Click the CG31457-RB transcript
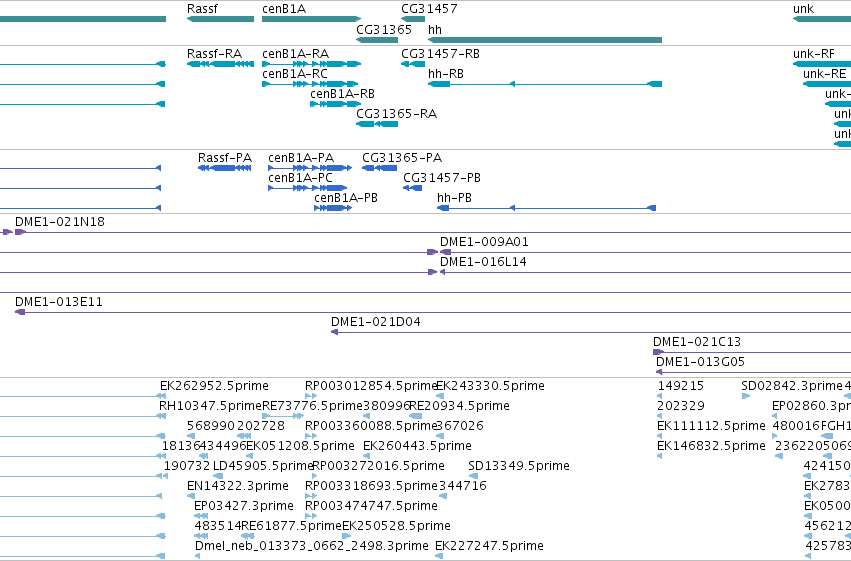This screenshot has width=851, height=561. (x=413, y=64)
